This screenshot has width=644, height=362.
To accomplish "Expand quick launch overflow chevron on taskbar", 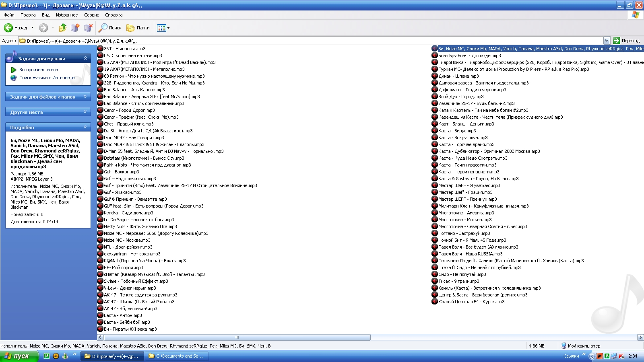I will point(74,354).
